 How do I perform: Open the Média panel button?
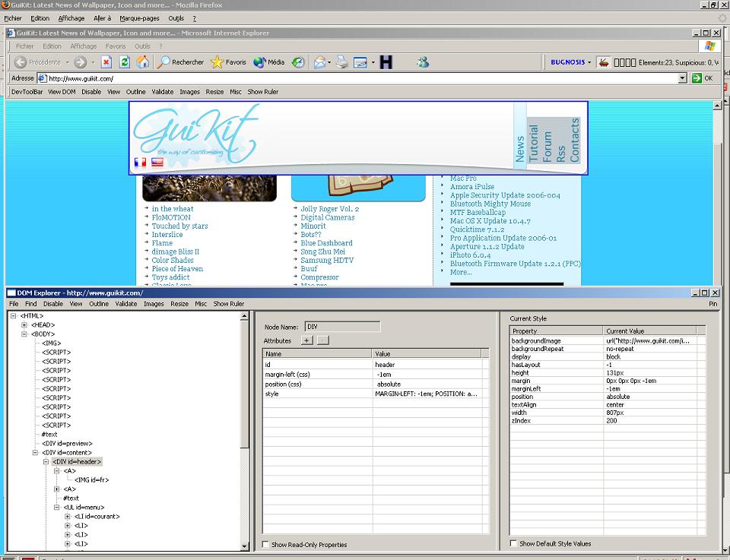click(268, 62)
